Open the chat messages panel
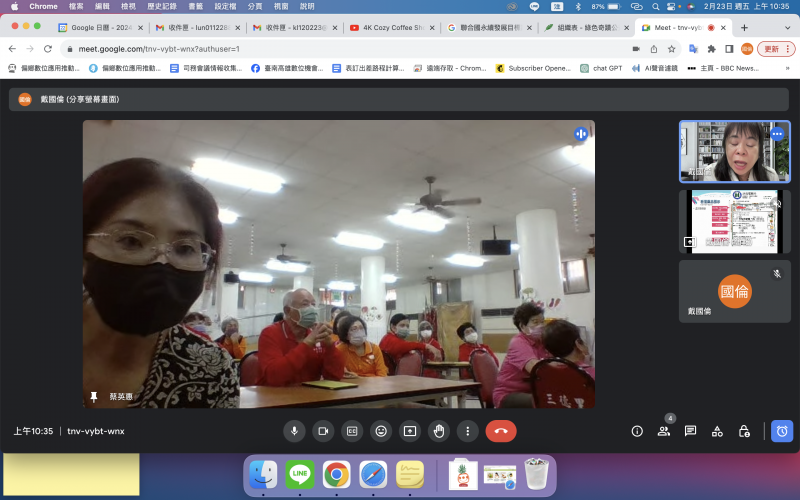800x500 pixels. click(690, 431)
